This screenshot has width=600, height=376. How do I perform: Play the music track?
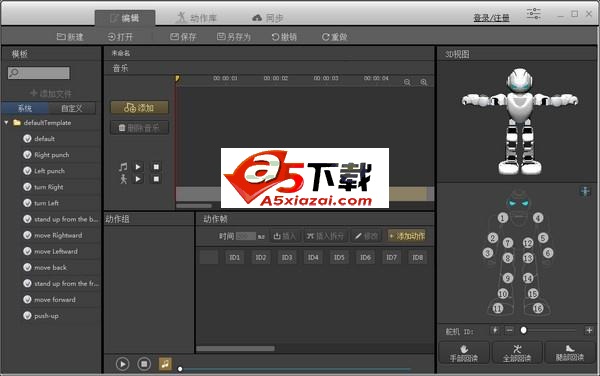coord(138,167)
